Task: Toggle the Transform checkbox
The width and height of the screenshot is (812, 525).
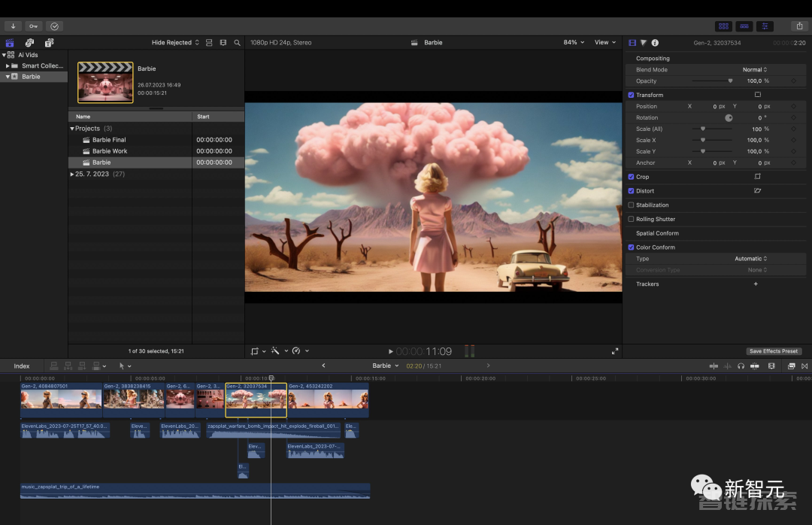Action: click(631, 95)
